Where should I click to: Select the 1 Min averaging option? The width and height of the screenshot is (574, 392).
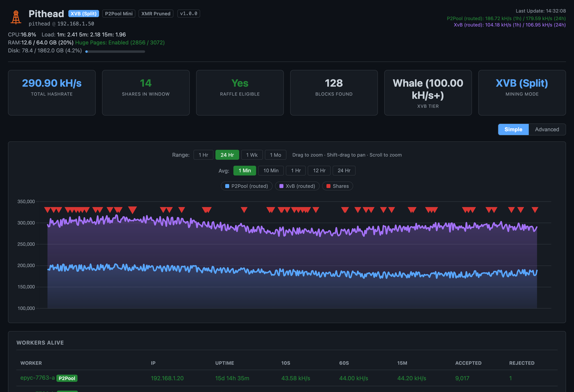[x=245, y=170]
